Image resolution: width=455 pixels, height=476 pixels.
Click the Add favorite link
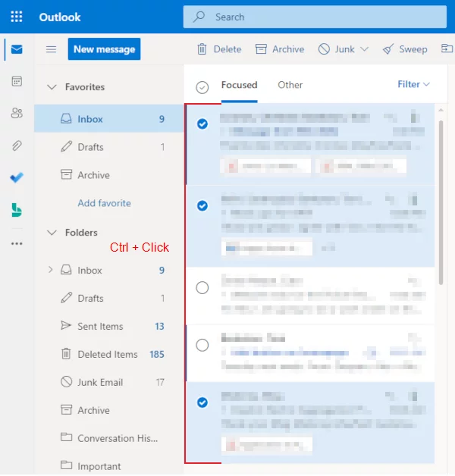[104, 203]
